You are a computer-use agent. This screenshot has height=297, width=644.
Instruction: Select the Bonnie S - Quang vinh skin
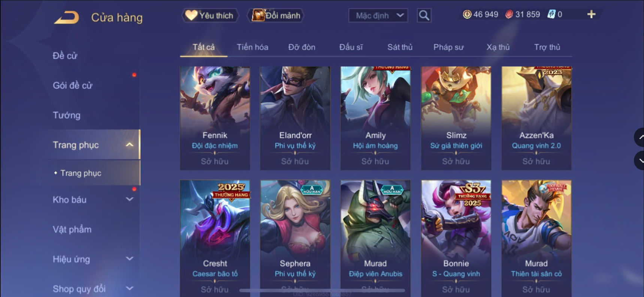coord(456,238)
